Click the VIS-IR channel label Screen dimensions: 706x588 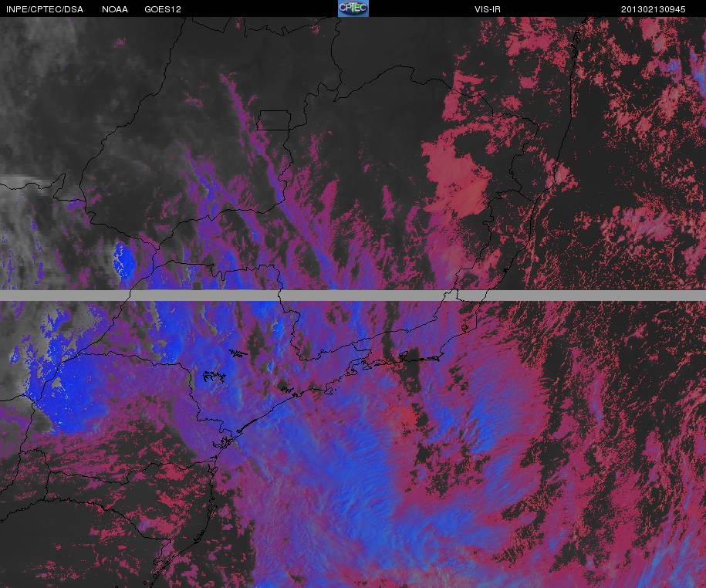point(487,9)
